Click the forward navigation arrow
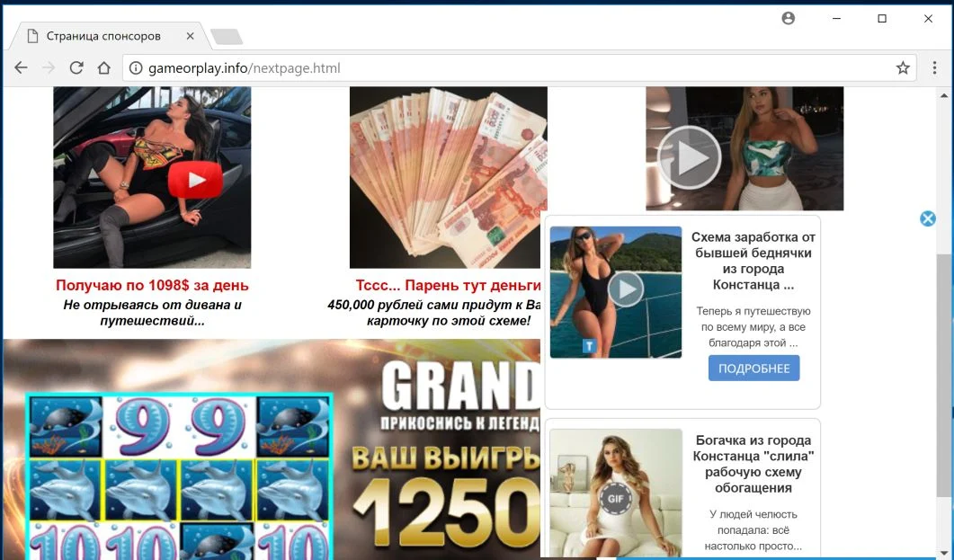The height and width of the screenshot is (560, 954). 49,67
